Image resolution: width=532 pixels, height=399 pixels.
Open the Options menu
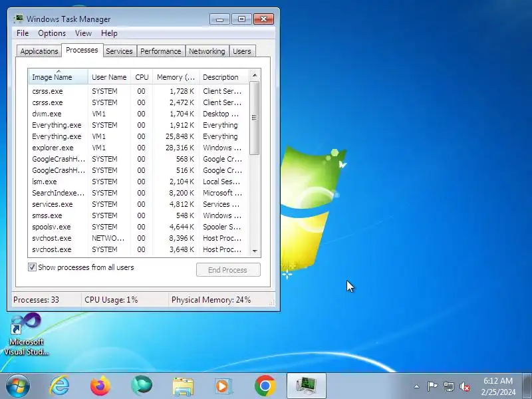click(52, 33)
